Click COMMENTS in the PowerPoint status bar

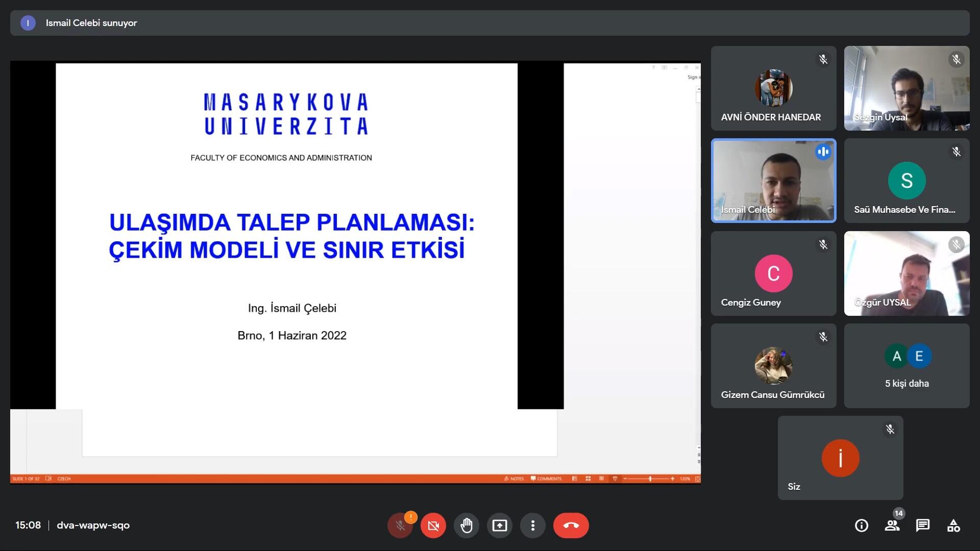pyautogui.click(x=546, y=479)
